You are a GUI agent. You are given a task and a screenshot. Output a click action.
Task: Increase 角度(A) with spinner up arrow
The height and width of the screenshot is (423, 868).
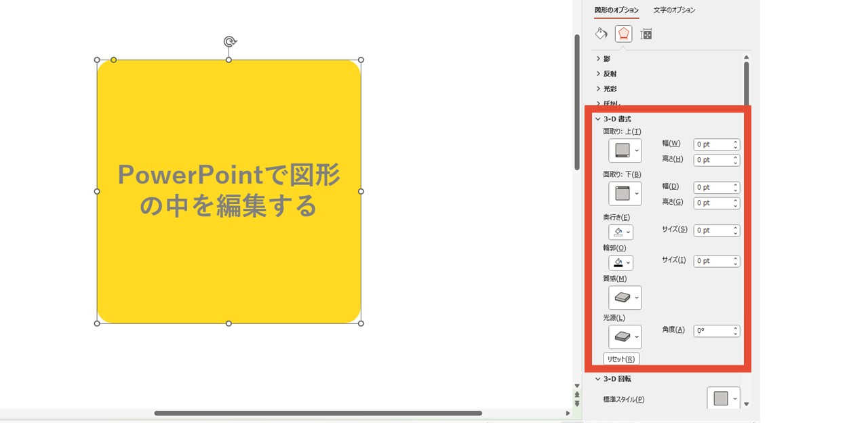736,328
